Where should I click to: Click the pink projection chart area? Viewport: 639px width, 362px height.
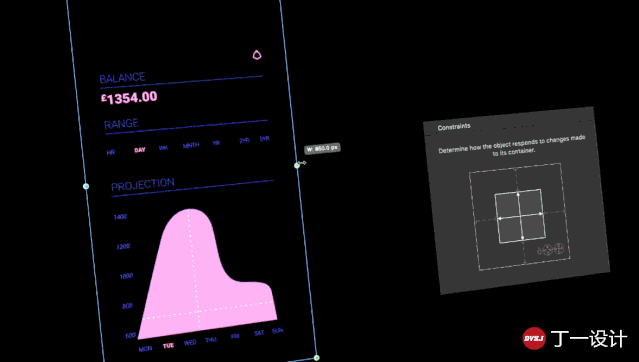pos(204,277)
